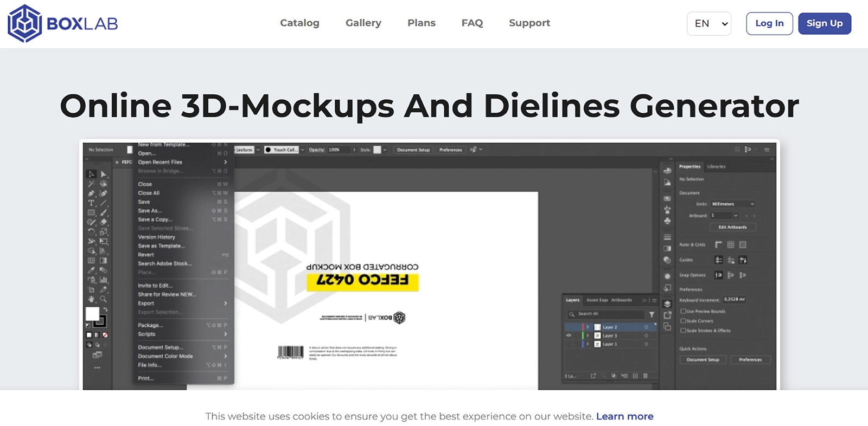The width and height of the screenshot is (868, 426).
Task: Switch to the Artboards panel tab
Action: 622,300
